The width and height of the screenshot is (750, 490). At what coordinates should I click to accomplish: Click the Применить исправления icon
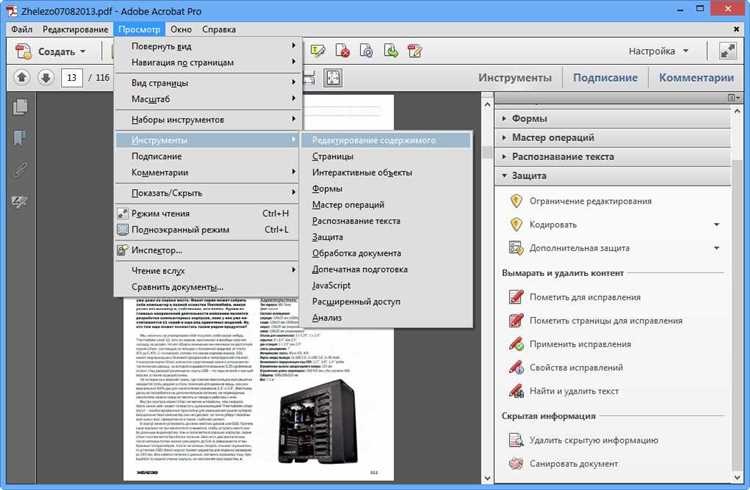516,344
